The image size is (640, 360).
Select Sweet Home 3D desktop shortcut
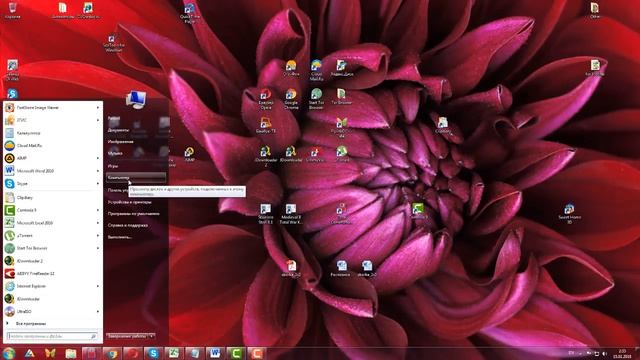(569, 214)
